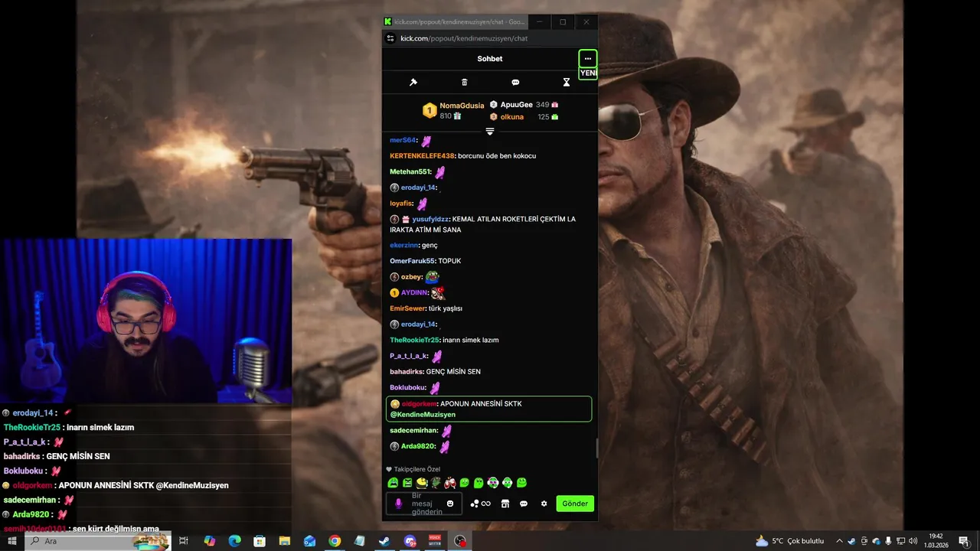Open the shop storefront icon

pos(505,504)
